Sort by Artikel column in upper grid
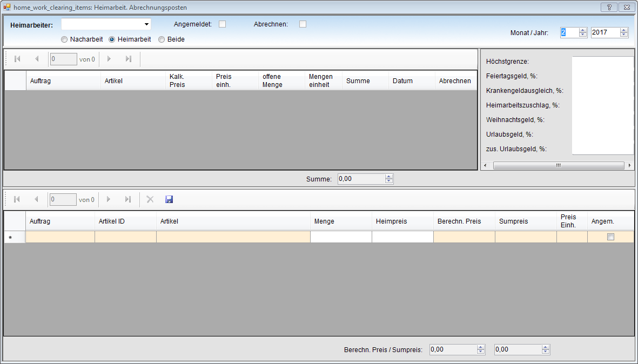The image size is (638, 364). [133, 80]
